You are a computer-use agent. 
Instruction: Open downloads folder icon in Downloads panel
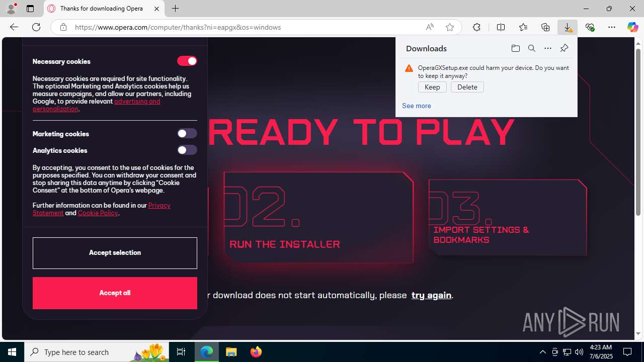[516, 48]
